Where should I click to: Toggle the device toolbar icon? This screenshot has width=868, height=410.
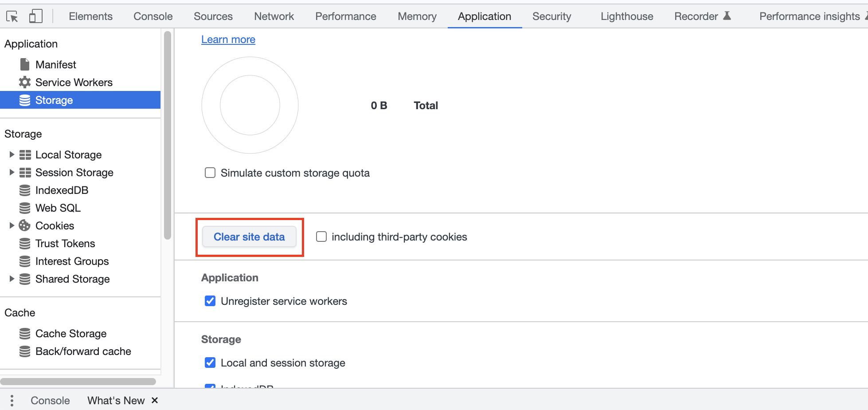[35, 16]
